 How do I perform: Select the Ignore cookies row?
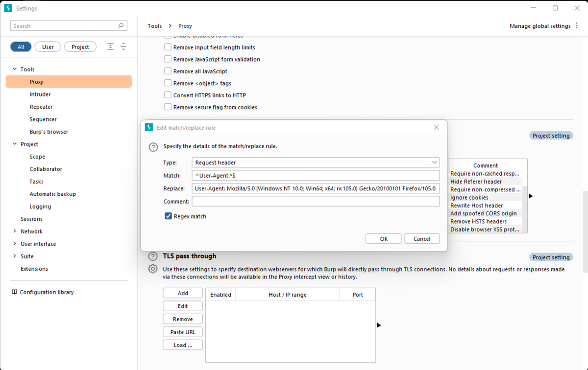point(485,198)
